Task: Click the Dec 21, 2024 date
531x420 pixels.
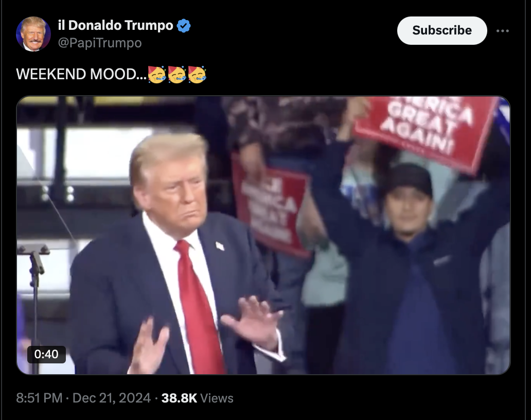Action: click(112, 398)
